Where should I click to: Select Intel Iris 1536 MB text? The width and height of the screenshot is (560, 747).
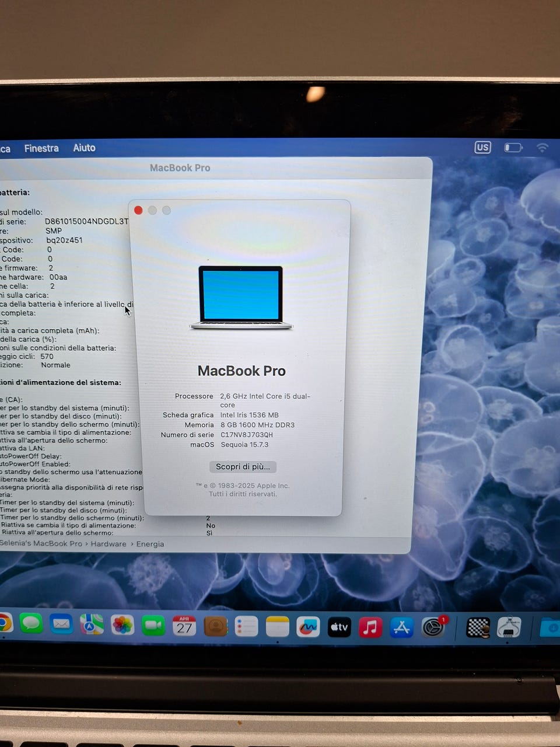(x=249, y=415)
